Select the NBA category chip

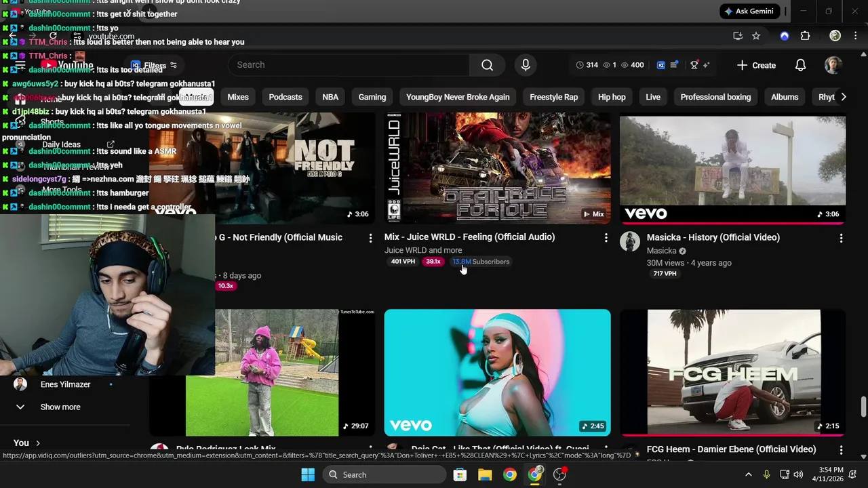[330, 97]
